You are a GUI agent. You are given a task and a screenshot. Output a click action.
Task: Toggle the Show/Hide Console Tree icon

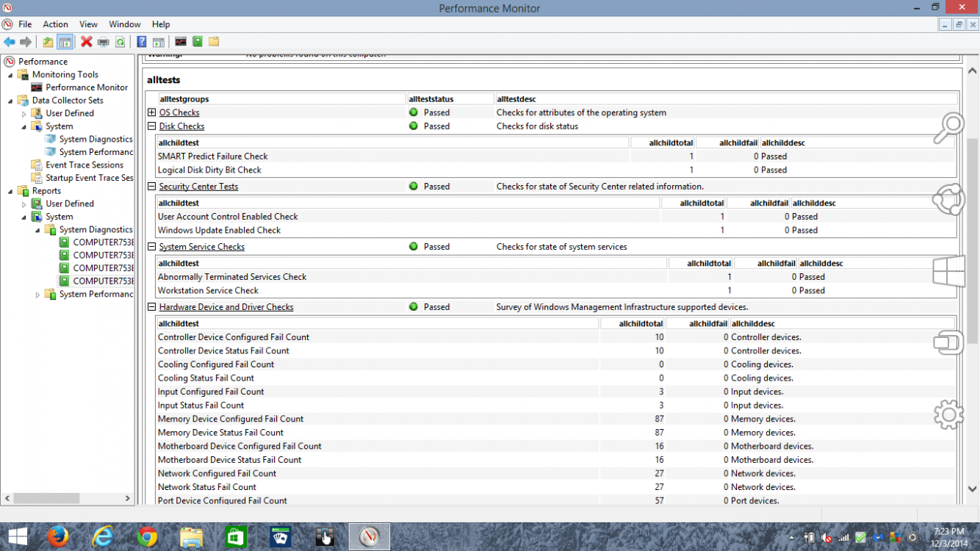pos(65,42)
